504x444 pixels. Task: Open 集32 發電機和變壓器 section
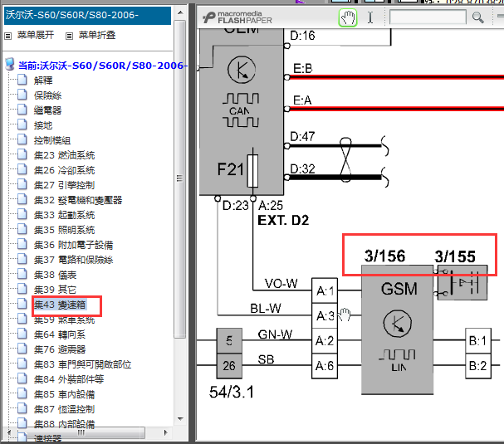78,200
